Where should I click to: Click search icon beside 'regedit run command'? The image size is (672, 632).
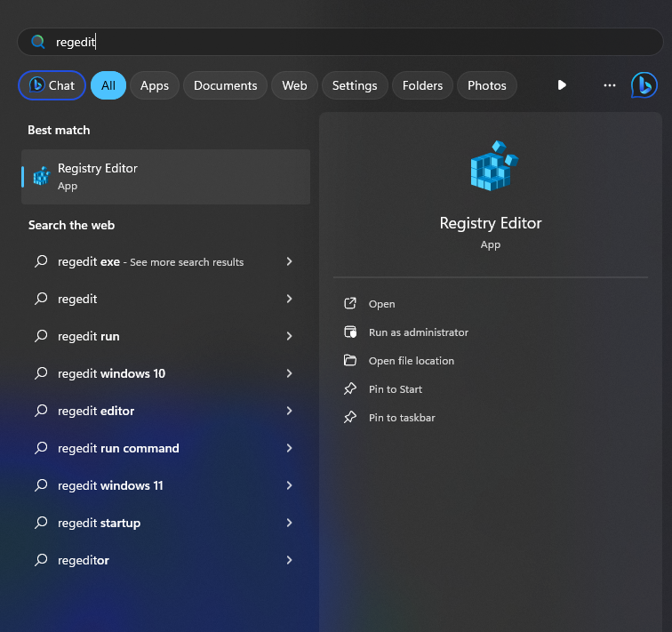[x=41, y=448]
